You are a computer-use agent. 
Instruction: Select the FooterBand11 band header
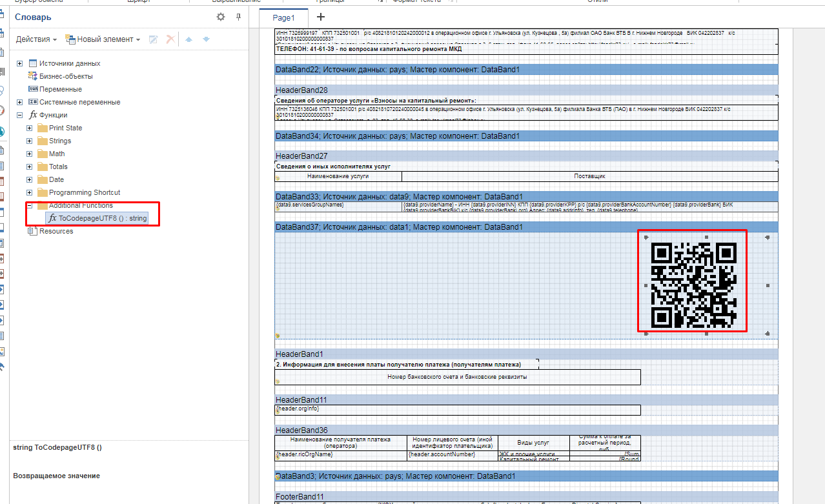[526, 497]
